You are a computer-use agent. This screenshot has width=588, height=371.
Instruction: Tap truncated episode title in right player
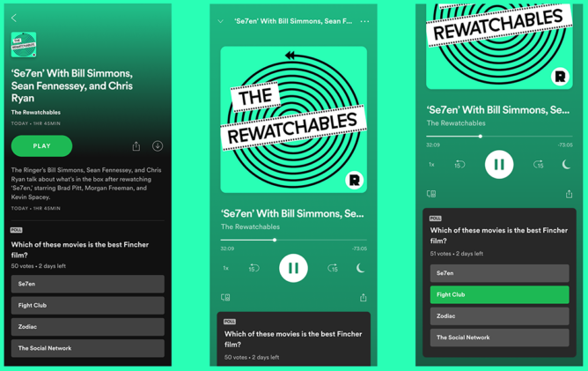[498, 110]
